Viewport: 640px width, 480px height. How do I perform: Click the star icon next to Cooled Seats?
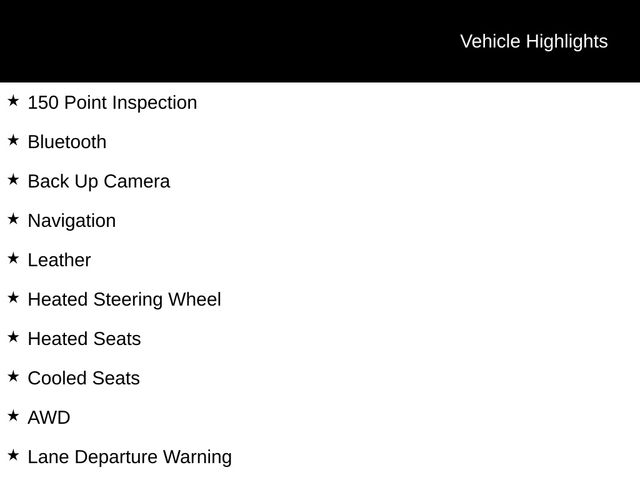[x=13, y=376]
